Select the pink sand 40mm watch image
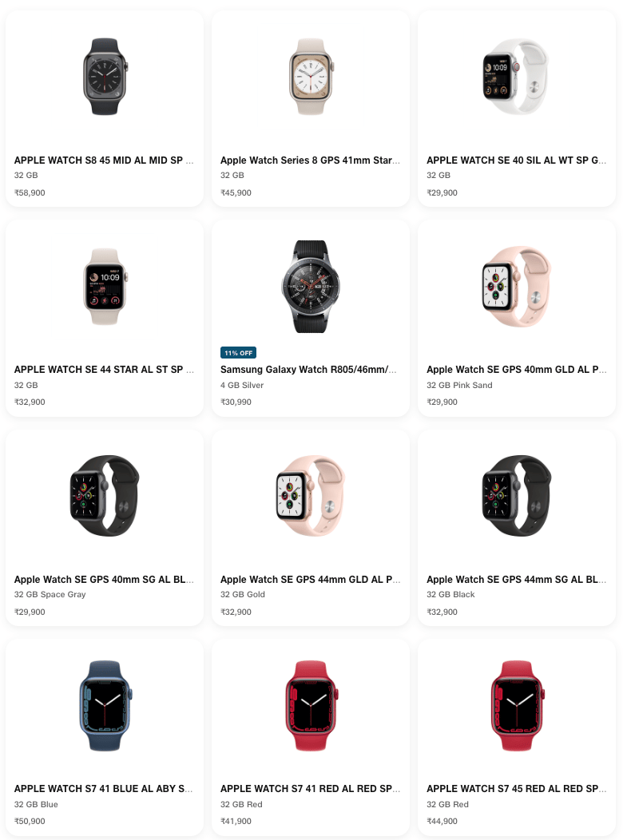This screenshot has width=623, height=840. coord(517,286)
